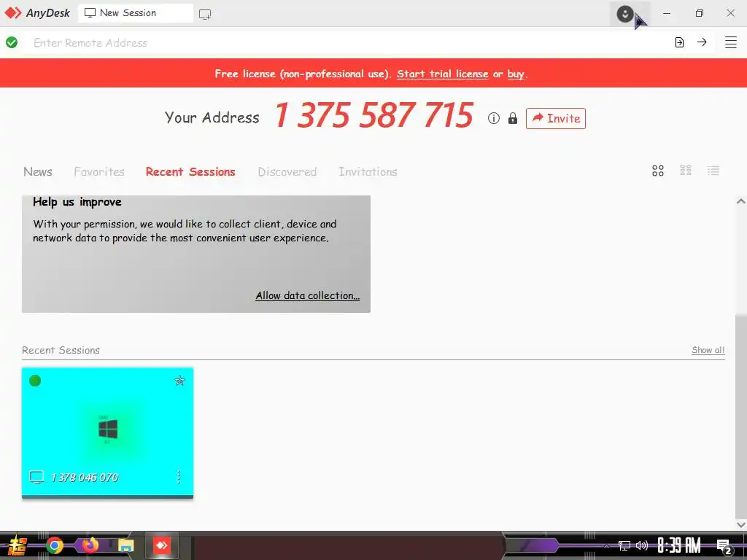Click the padlock security icon
Screen dimensions: 747x560
[x=513, y=118]
